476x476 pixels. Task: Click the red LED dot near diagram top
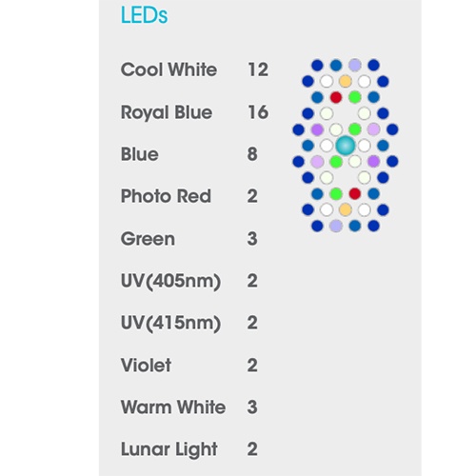[x=336, y=97]
